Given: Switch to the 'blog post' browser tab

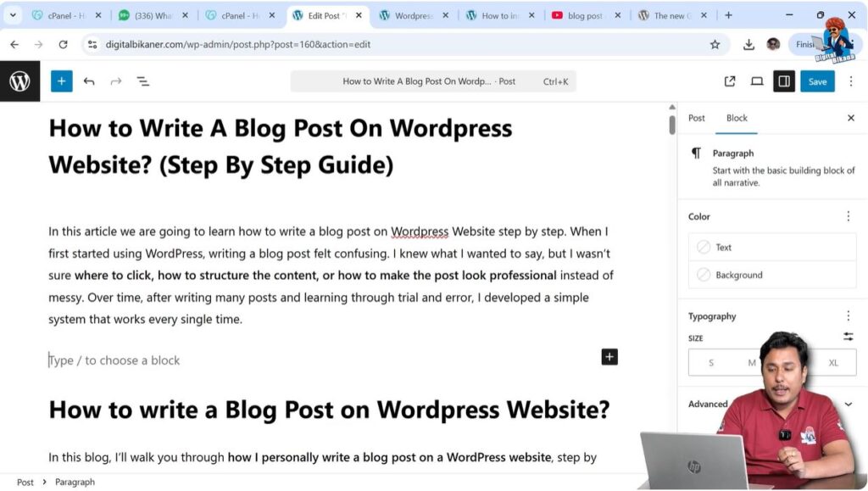Looking at the screenshot, I should click(x=585, y=14).
